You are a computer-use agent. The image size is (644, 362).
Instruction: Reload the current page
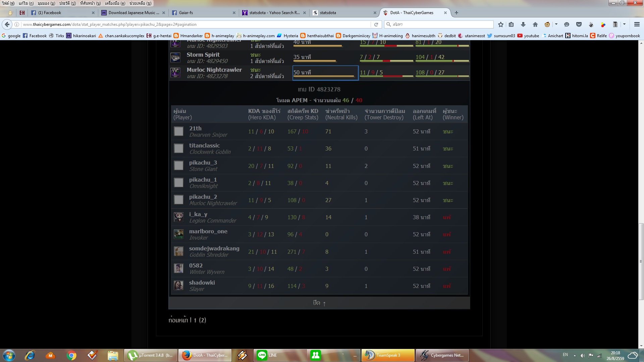376,24
